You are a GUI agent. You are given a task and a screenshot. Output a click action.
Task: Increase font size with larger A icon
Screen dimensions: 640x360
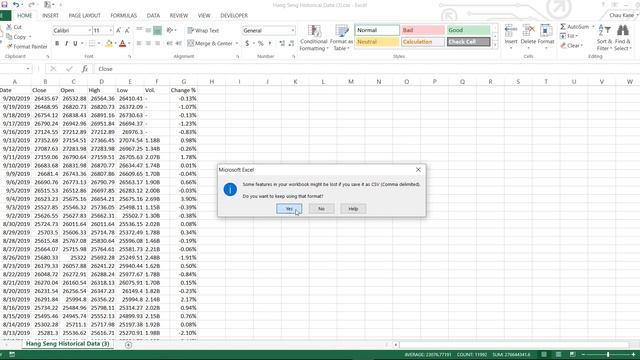[118, 31]
